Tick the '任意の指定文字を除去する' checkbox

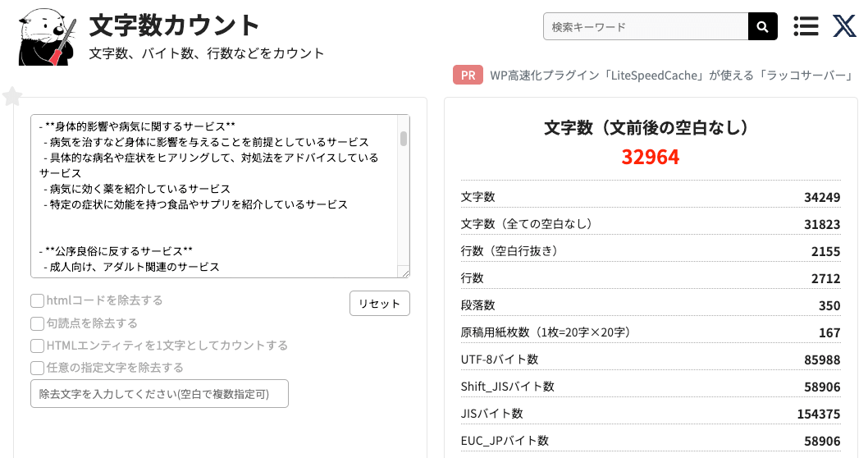point(37,367)
